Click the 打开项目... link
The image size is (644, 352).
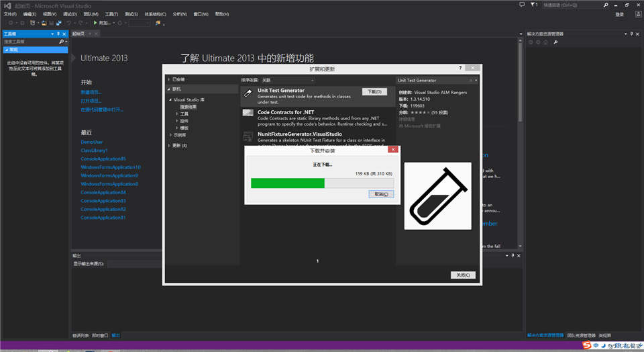click(91, 101)
